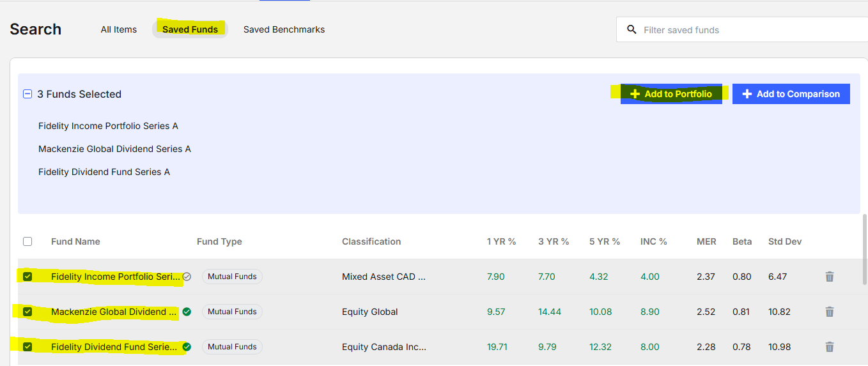
Task: Click the Equity Global classification cell
Action: (369, 312)
